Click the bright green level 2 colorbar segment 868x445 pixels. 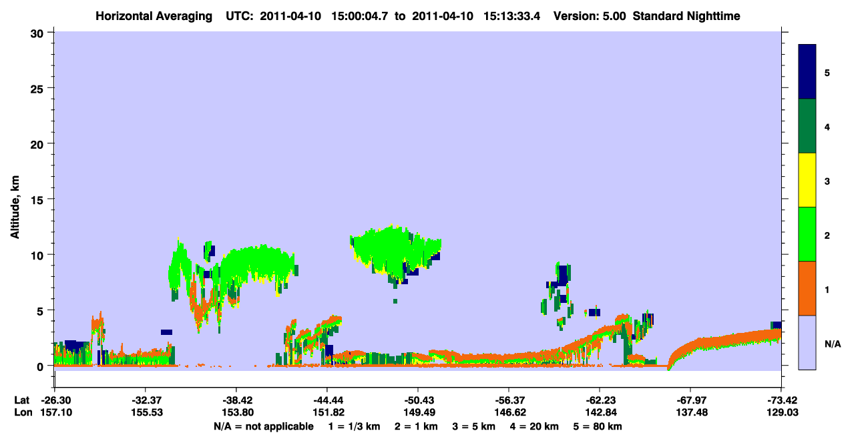tap(807, 234)
